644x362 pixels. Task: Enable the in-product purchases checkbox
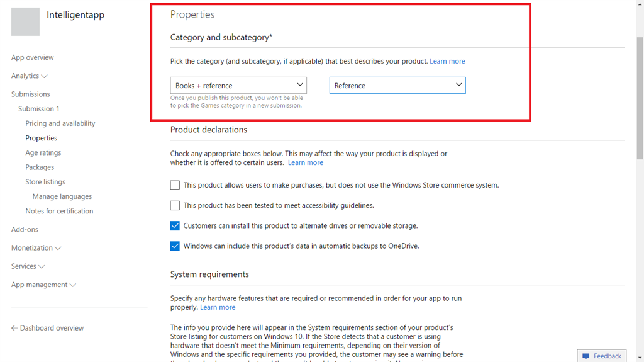click(175, 185)
